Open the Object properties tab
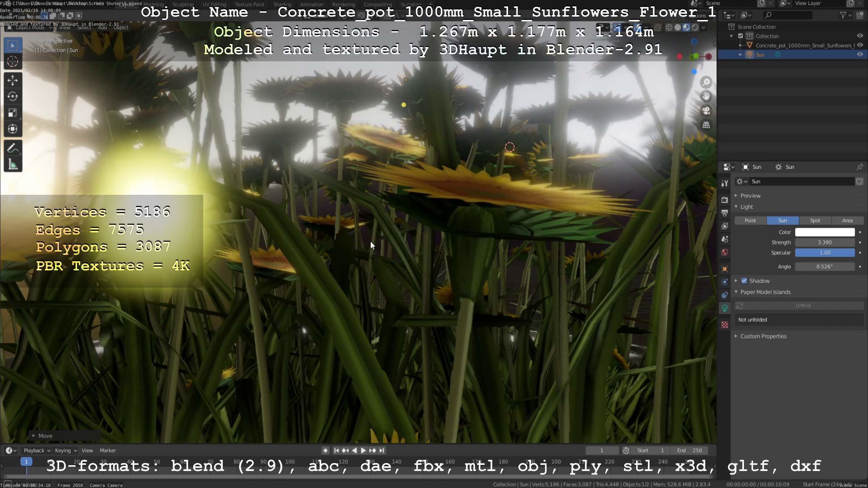868x488 pixels. 725,269
